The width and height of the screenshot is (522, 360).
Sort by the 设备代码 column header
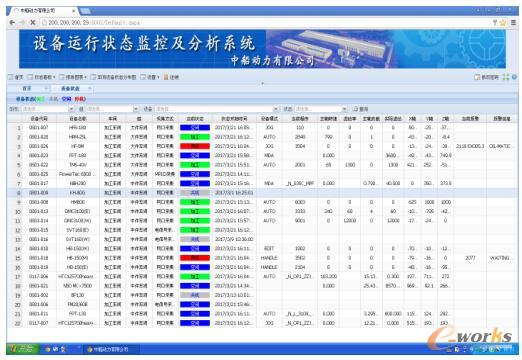point(39,119)
